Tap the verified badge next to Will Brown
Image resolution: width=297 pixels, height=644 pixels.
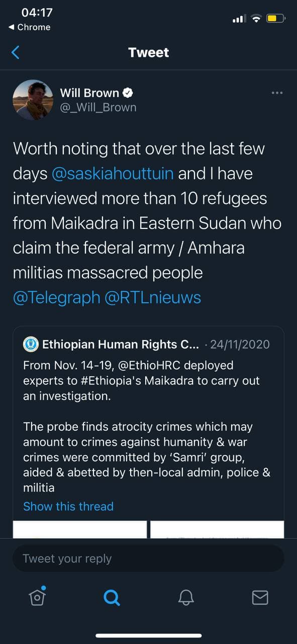click(128, 93)
